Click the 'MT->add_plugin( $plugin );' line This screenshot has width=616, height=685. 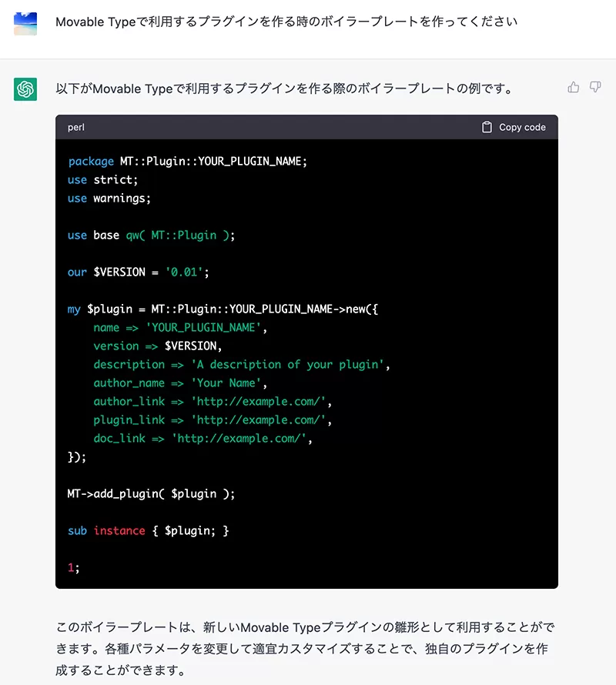(x=151, y=494)
